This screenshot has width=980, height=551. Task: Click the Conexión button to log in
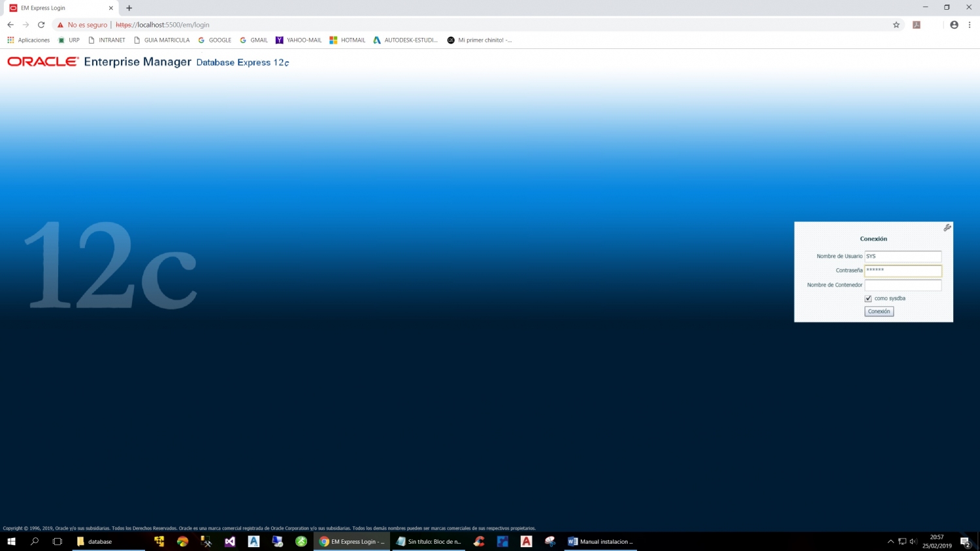point(879,311)
